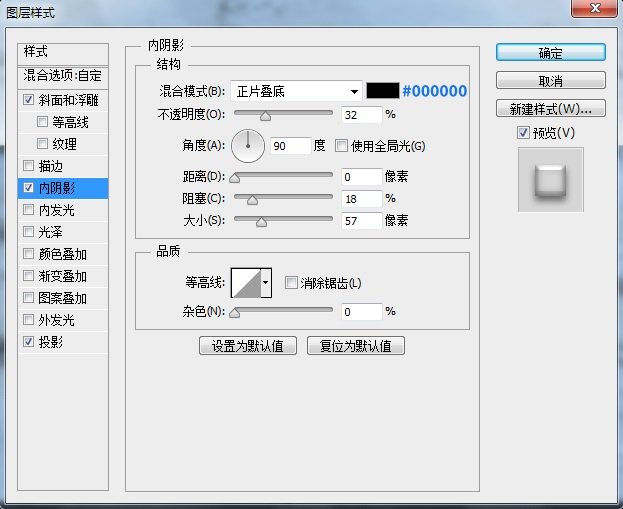The width and height of the screenshot is (623, 509).
Task: Confirm with the 确定 button
Action: tap(551, 52)
